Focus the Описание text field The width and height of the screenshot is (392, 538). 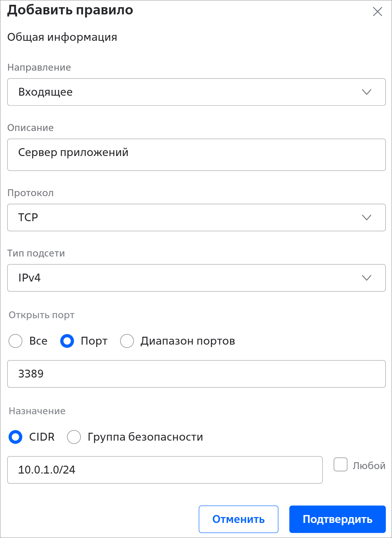coord(196,155)
